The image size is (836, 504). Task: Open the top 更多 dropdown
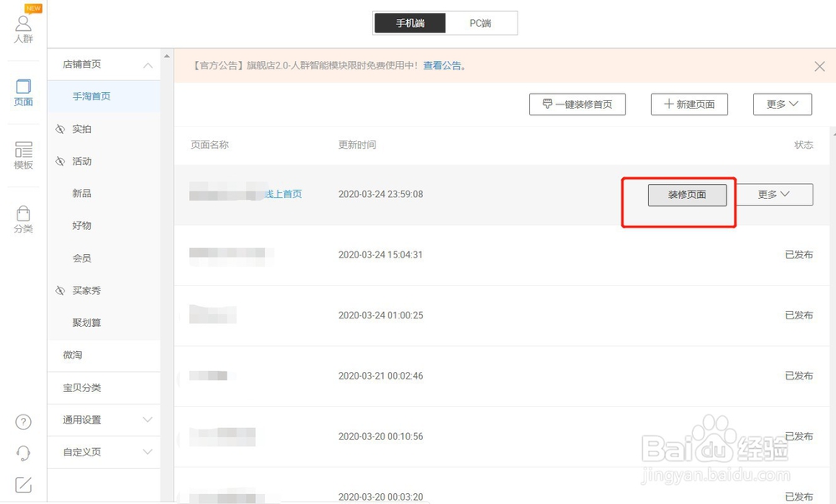click(x=782, y=104)
